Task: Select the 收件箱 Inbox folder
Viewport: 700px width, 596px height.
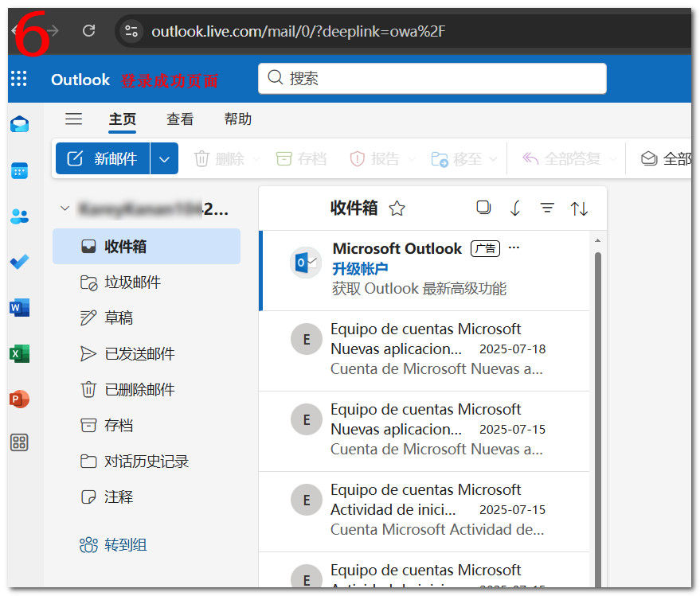Action: (147, 246)
